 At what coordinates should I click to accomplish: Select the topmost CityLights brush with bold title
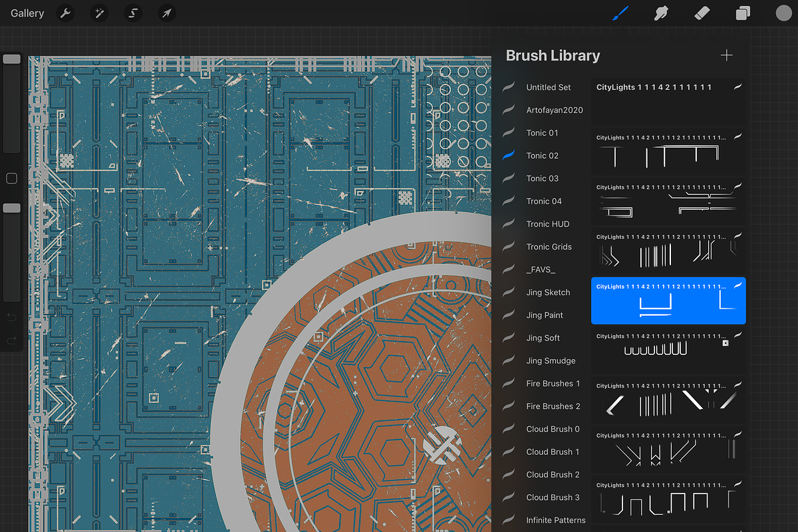point(668,102)
